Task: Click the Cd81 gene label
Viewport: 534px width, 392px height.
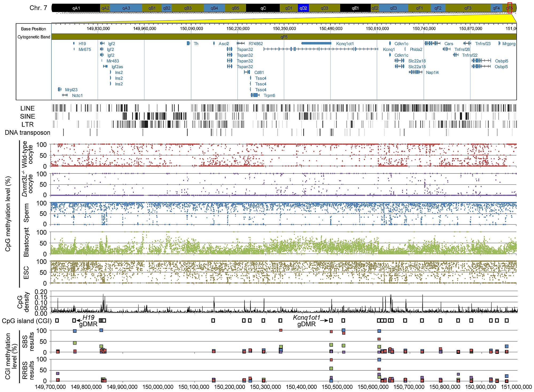Action: (259, 72)
